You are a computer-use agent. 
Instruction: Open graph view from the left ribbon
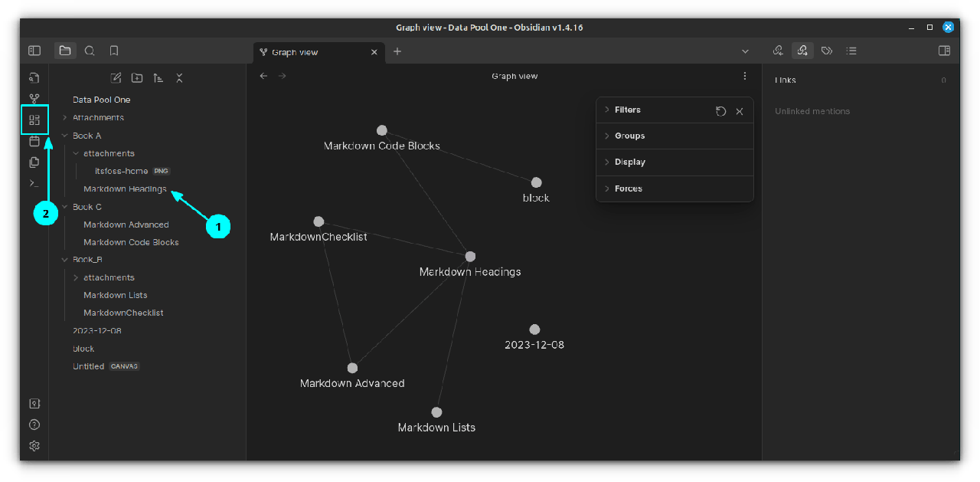pos(34,99)
